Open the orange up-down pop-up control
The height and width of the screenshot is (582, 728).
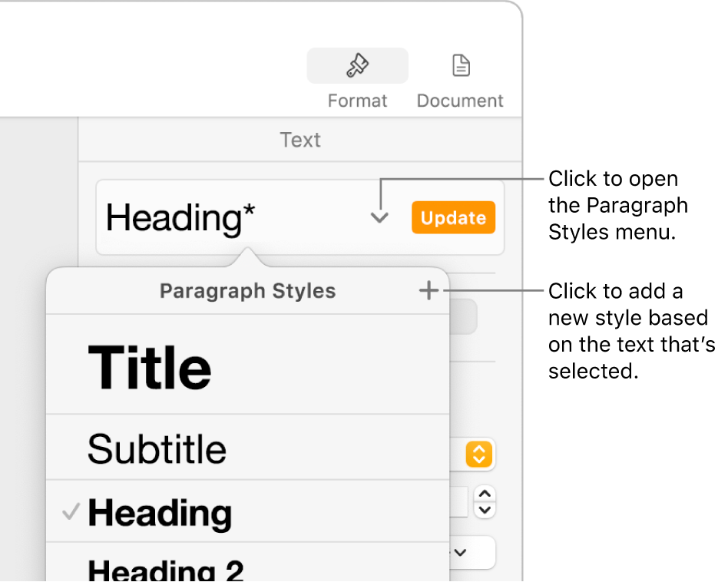click(478, 455)
